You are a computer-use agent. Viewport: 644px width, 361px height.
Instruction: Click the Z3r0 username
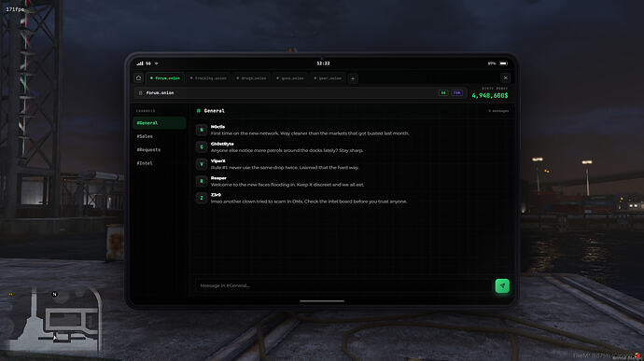(x=216, y=195)
